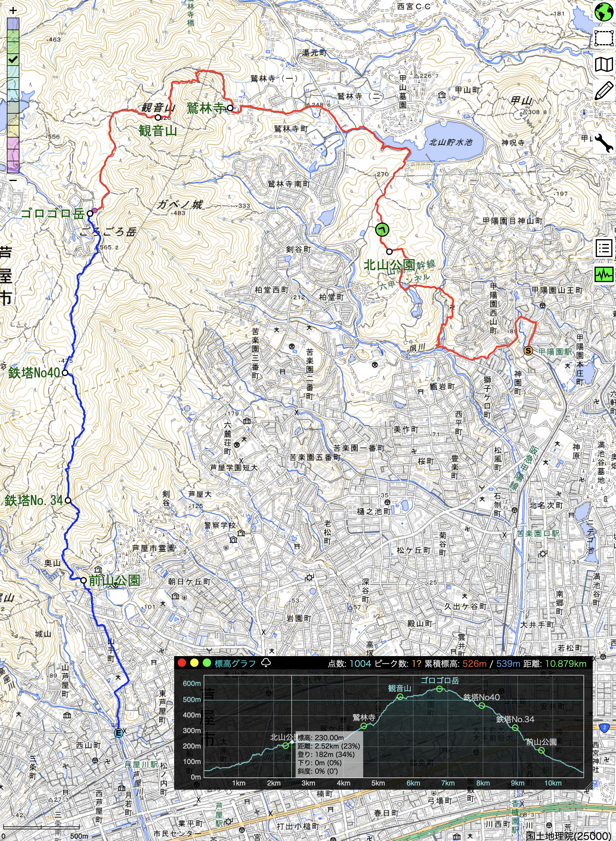Click the 観音山 waypoint circle on map
The width and height of the screenshot is (616, 841).
(x=158, y=118)
